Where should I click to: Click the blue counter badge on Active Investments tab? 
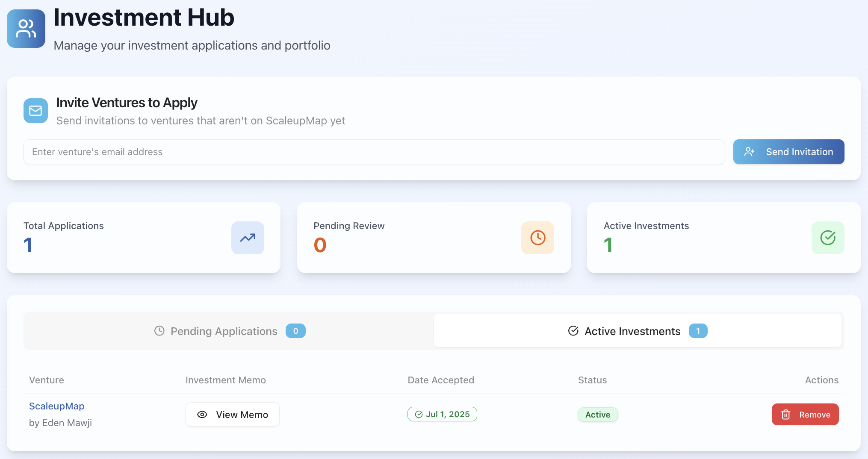click(x=698, y=331)
